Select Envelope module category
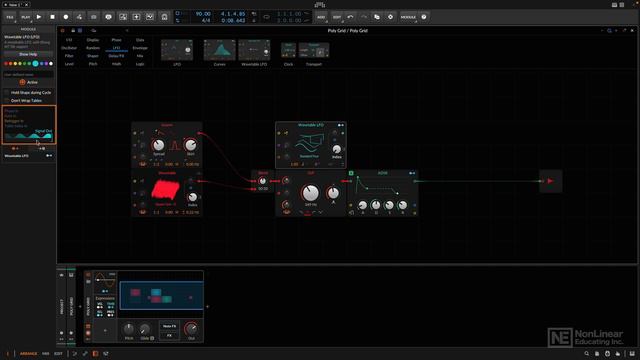Viewport: 640px width, 360px height. point(140,48)
